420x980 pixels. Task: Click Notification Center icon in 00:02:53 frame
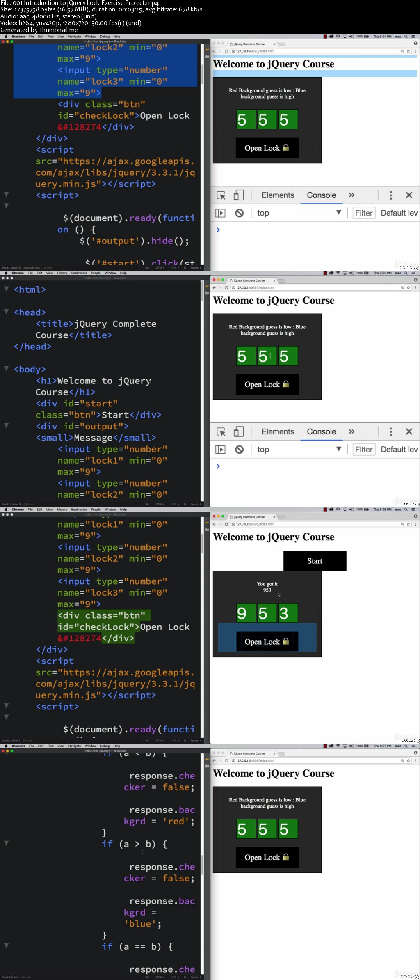(413, 746)
